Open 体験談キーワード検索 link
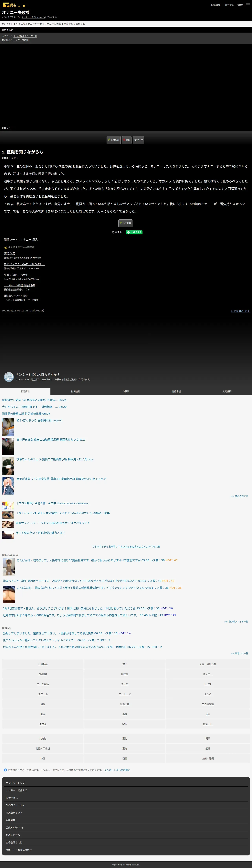 click(x=16, y=296)
